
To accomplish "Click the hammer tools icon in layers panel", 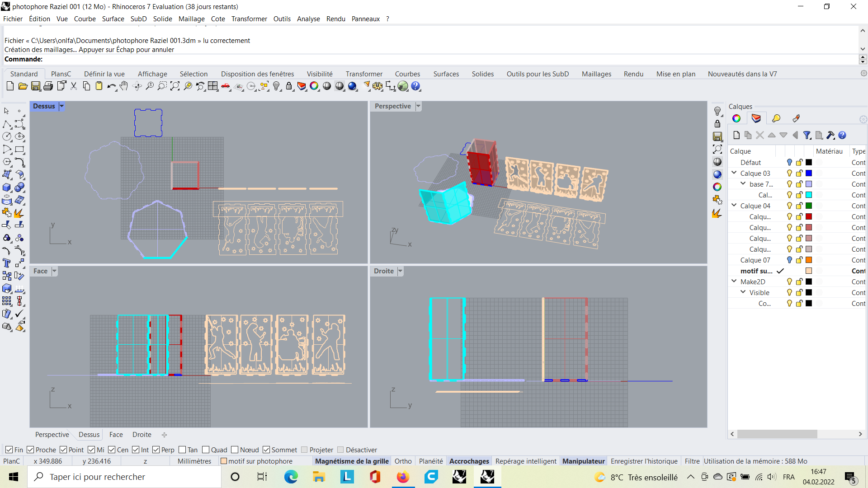I will click(x=830, y=135).
